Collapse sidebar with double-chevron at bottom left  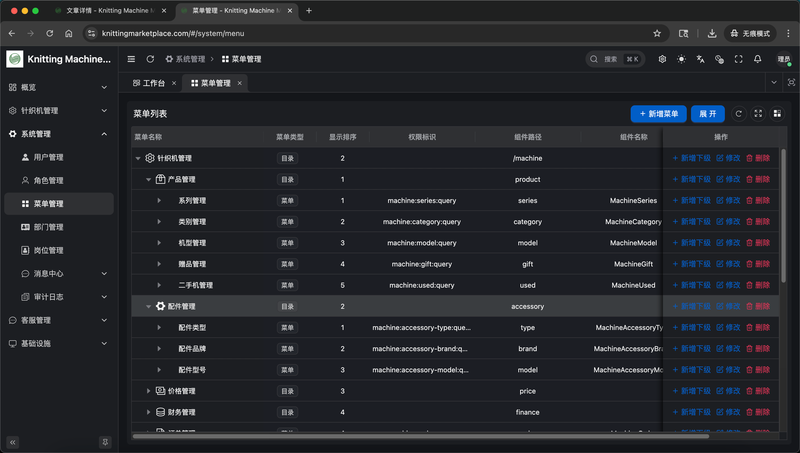(13, 442)
